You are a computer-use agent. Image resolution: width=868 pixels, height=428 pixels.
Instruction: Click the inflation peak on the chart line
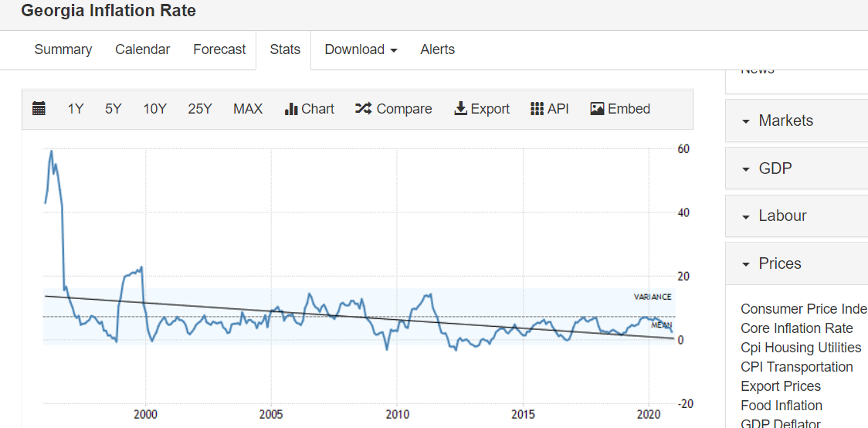coord(52,151)
